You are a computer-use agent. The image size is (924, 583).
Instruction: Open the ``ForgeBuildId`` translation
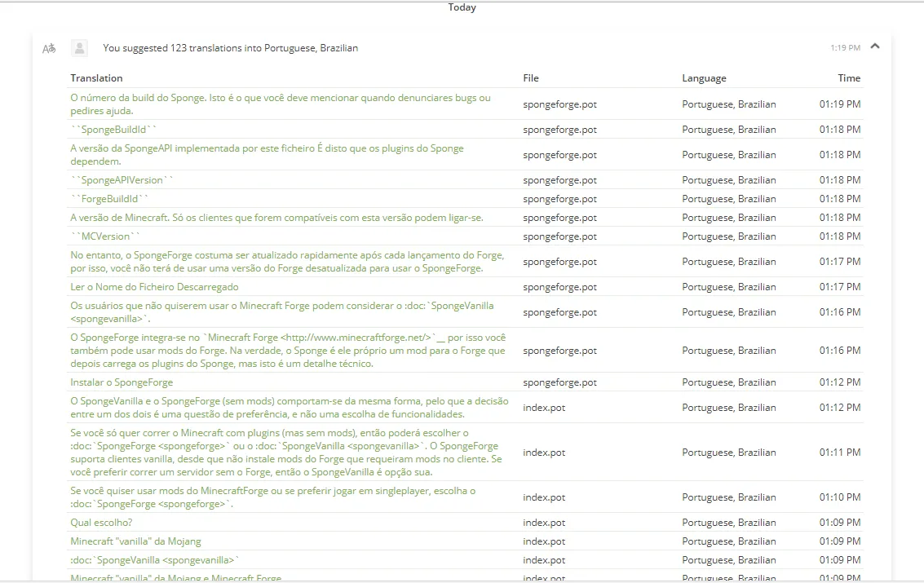click(x=109, y=199)
